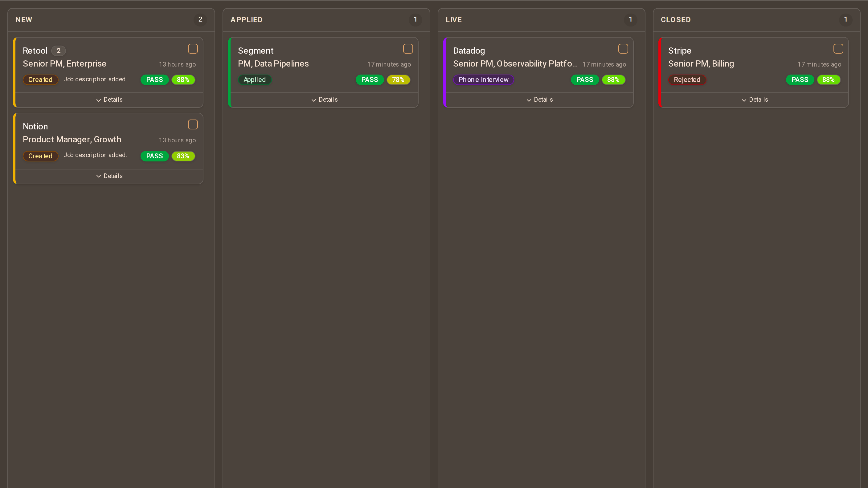Click the PASS badge on Segment card
This screenshot has height=488, width=868.
coord(370,80)
